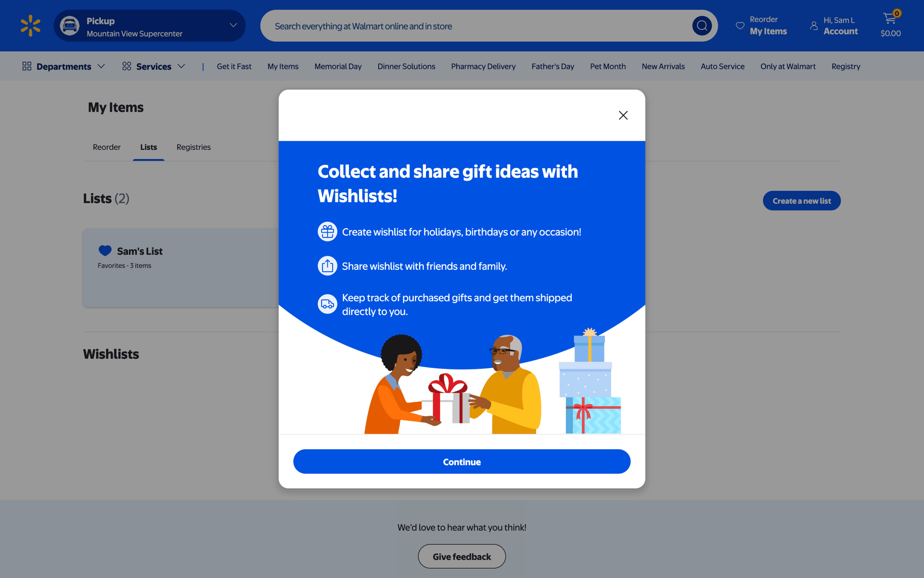
Task: Expand the Pickup store dropdown chevron
Action: 233,26
